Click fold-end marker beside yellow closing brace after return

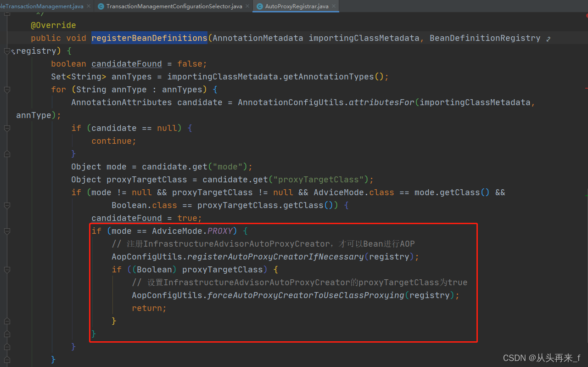[x=7, y=321]
